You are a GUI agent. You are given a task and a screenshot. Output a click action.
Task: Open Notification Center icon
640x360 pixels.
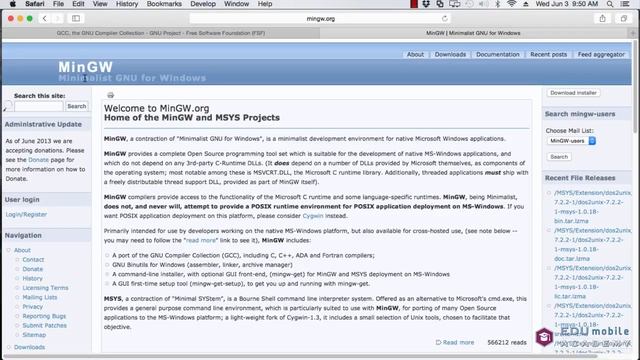click(x=625, y=4)
